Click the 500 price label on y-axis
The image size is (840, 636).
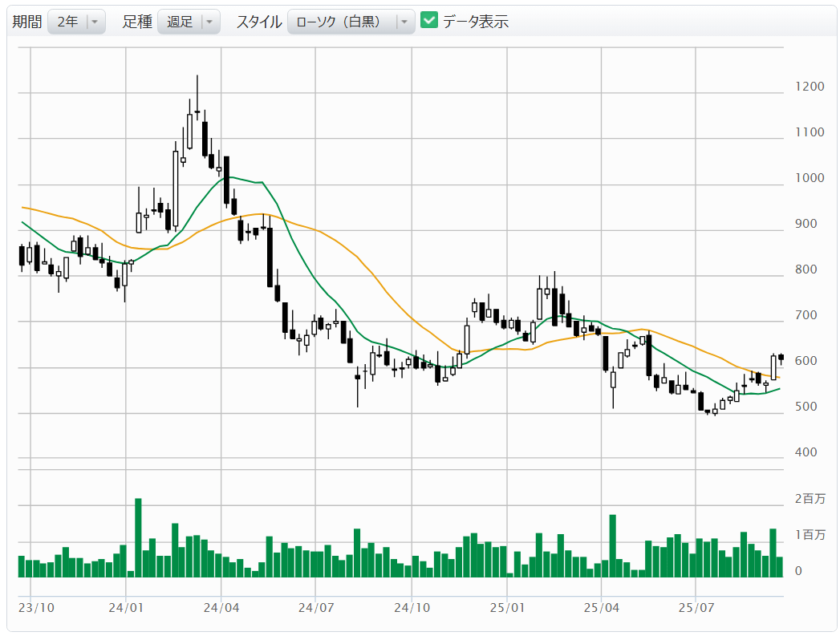806,407
